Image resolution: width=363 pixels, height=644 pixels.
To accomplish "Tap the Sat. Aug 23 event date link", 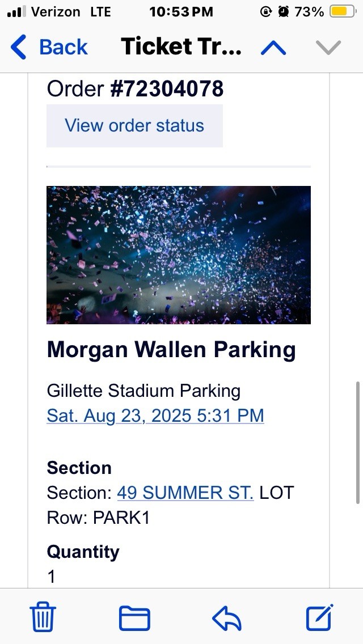I will 155,416.
